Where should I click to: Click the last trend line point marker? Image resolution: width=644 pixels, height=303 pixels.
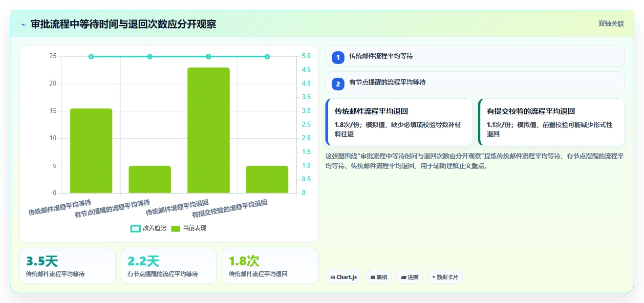[267, 57]
